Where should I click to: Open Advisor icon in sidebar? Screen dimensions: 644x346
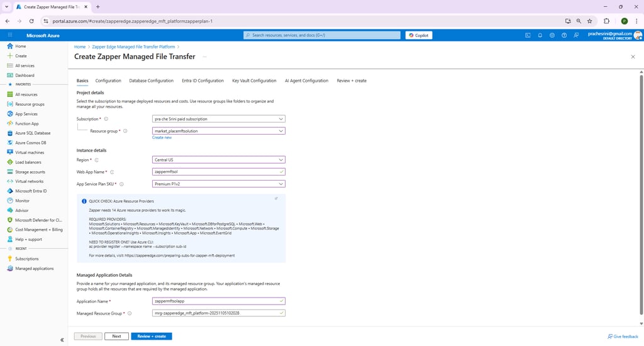click(10, 210)
